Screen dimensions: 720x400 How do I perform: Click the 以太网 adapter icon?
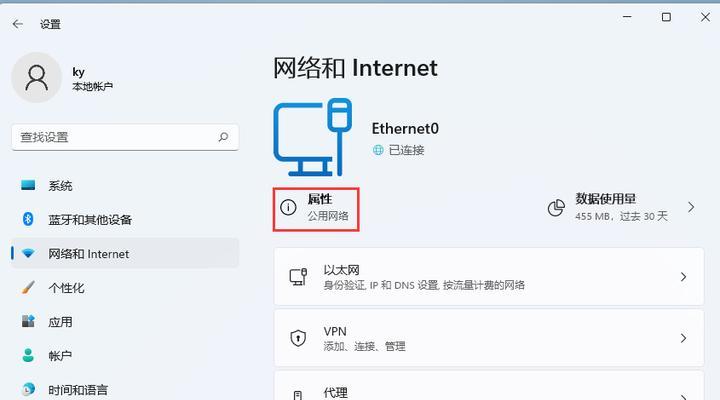tap(298, 276)
